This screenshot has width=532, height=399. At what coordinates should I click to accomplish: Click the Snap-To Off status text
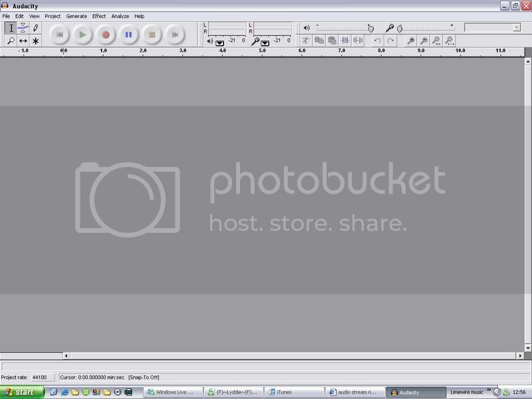pyautogui.click(x=144, y=377)
